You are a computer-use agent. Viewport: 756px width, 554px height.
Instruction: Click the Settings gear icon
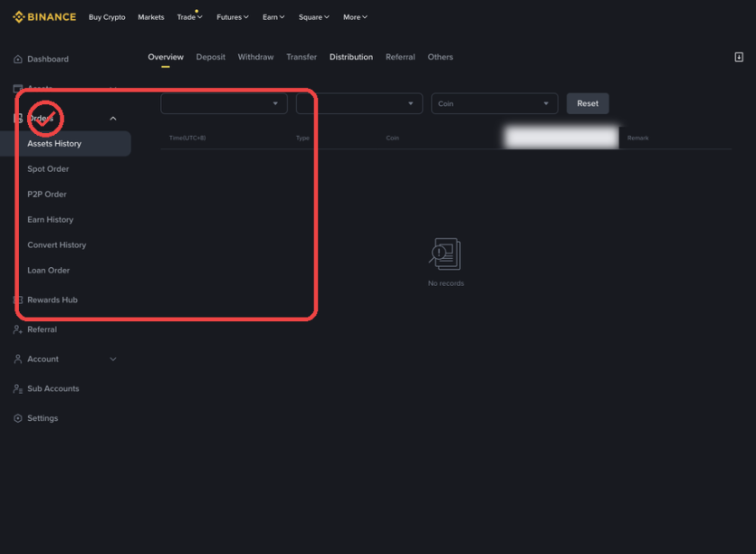[x=18, y=418]
